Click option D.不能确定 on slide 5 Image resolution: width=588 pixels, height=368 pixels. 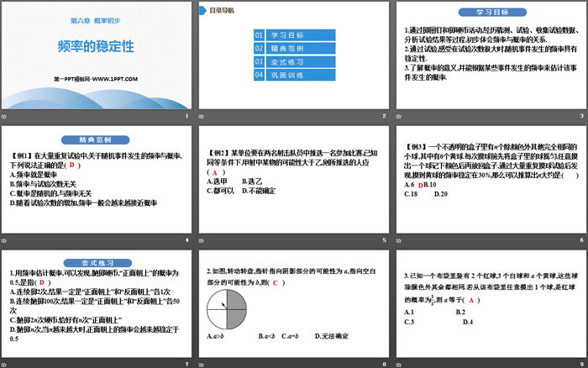(x=259, y=191)
